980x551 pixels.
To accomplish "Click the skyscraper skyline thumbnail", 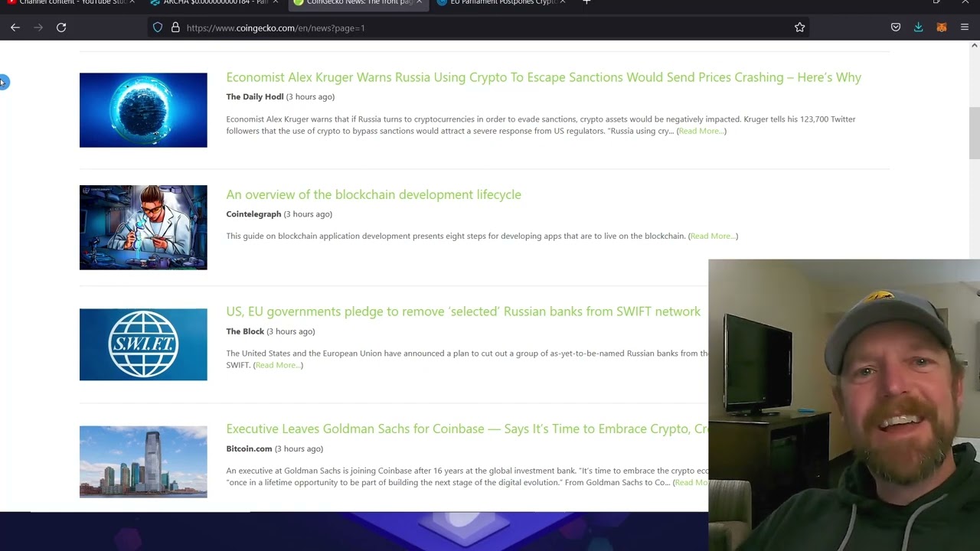I will point(143,461).
